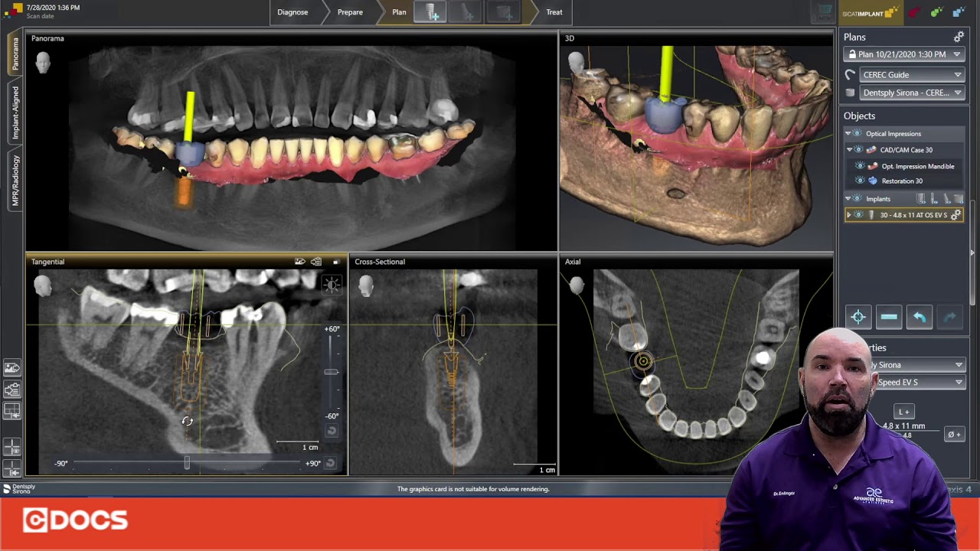The image size is (980, 551).
Task: Hide the Opt. Impression Mandible object
Action: point(860,166)
